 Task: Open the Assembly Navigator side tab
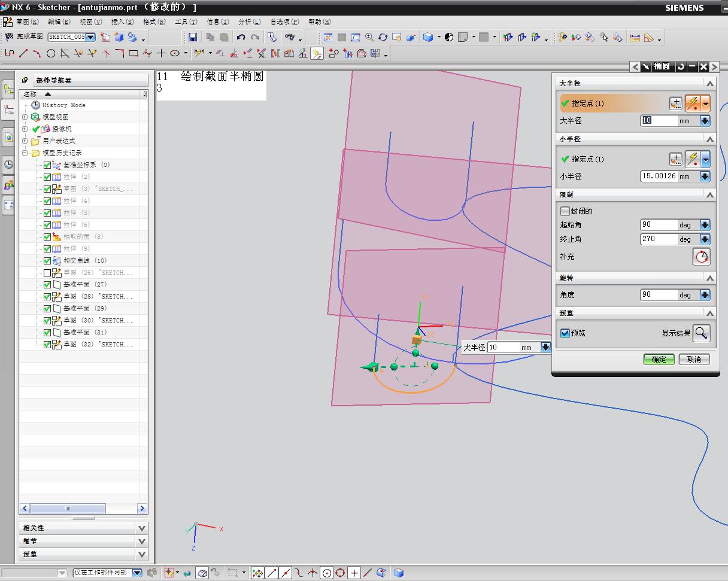click(8, 90)
